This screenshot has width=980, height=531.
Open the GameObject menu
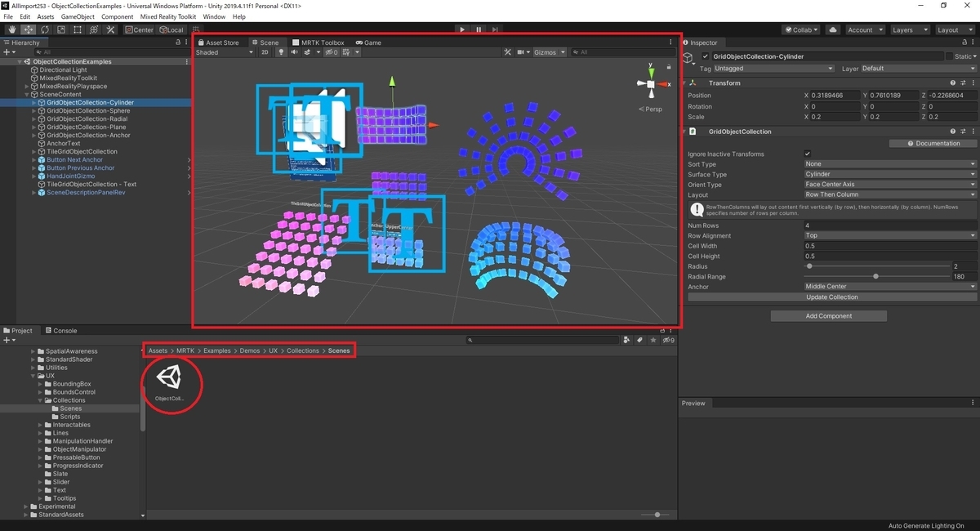click(78, 16)
